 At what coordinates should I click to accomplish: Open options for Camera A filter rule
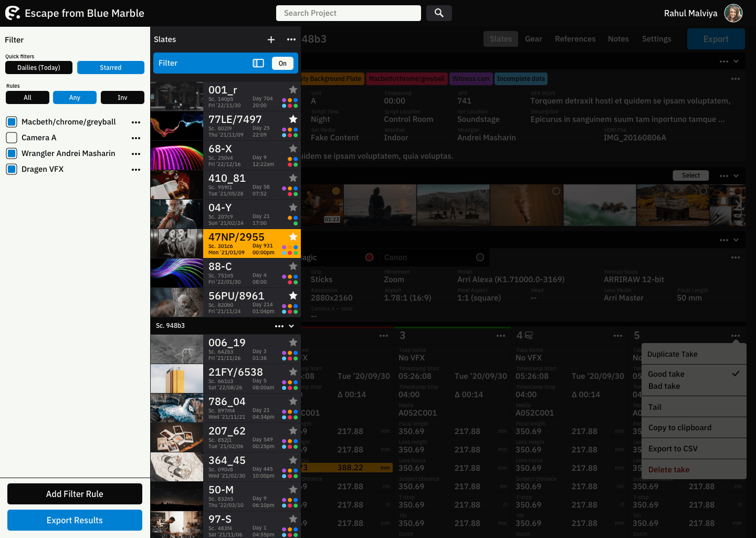[x=136, y=138]
